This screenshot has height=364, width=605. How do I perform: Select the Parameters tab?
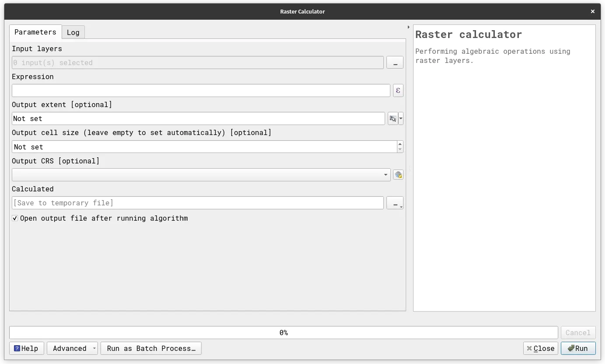coord(35,32)
